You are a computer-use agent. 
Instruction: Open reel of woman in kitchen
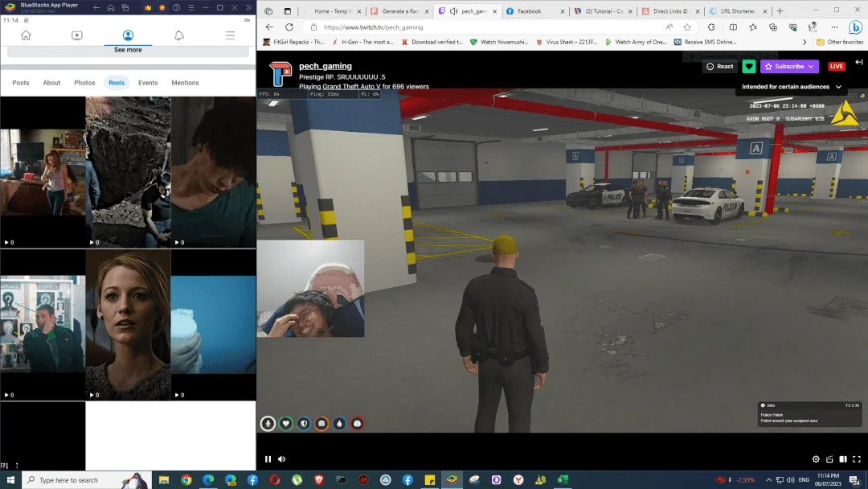click(43, 172)
